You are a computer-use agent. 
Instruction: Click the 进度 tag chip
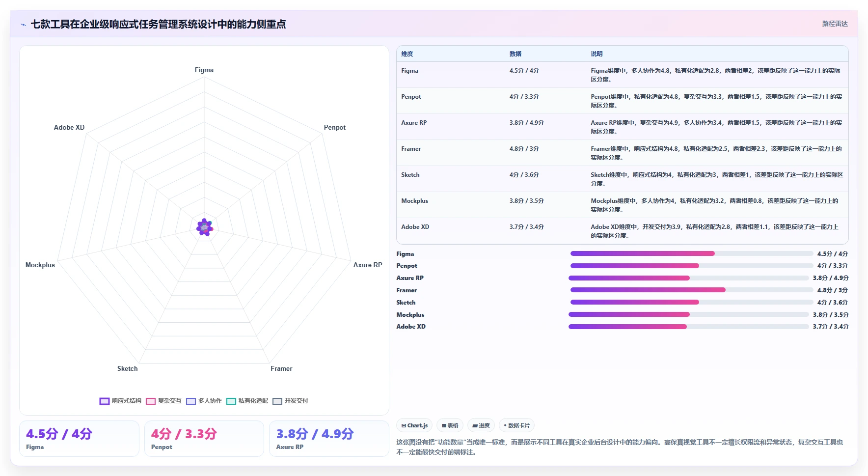[x=481, y=425]
